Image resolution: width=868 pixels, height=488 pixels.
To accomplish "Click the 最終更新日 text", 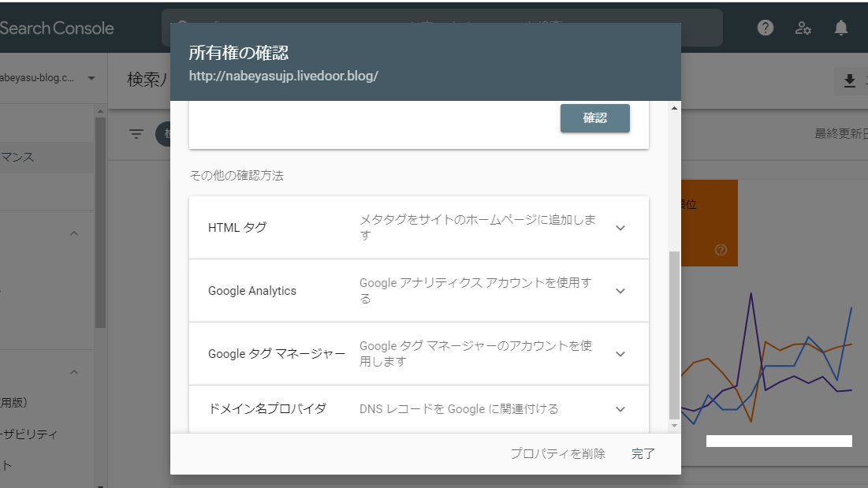I will pyautogui.click(x=841, y=134).
